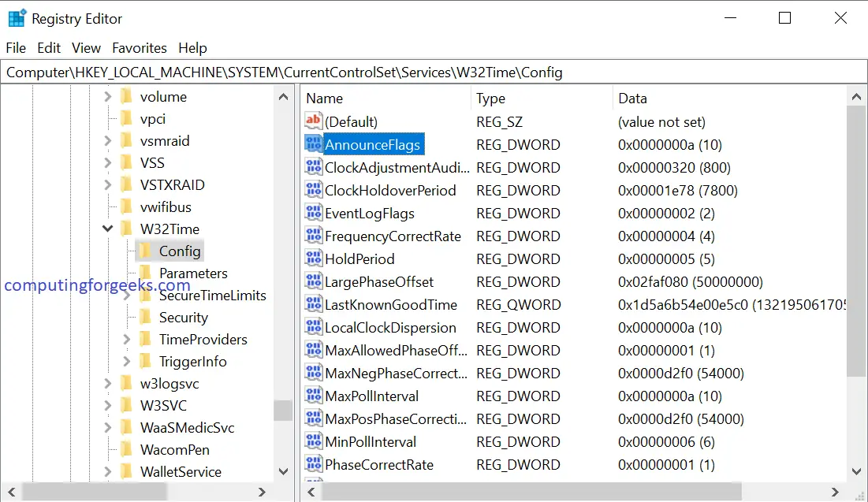Screen dimensions: 868x502
Task: Click the registry path address bar
Action: coord(434,73)
